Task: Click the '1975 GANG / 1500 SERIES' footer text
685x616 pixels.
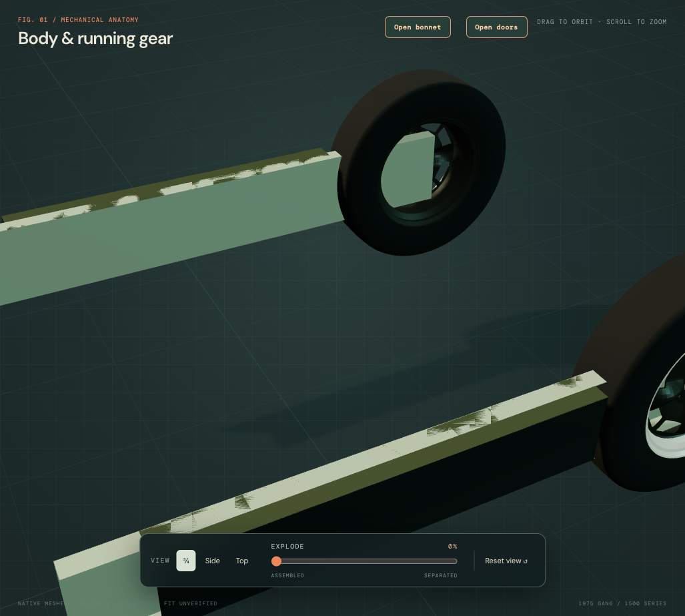Action: (622, 603)
